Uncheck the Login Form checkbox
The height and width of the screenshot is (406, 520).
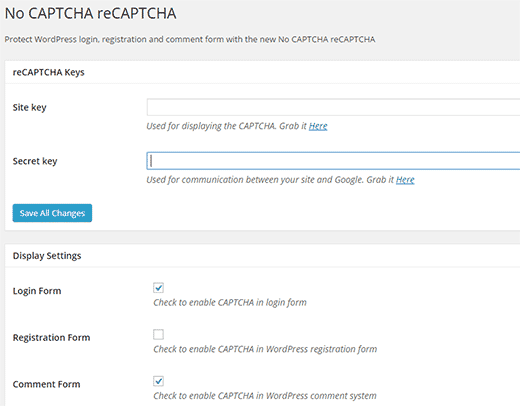click(158, 288)
